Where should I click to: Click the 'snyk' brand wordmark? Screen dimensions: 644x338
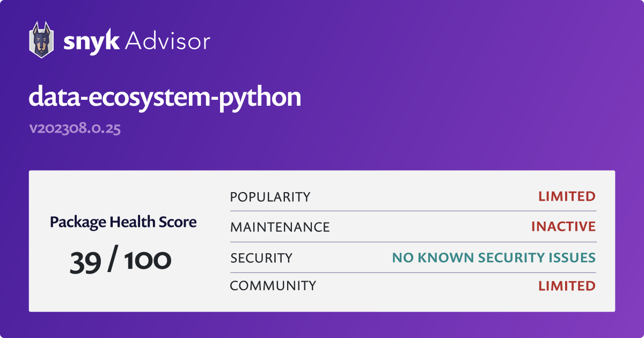[91, 41]
